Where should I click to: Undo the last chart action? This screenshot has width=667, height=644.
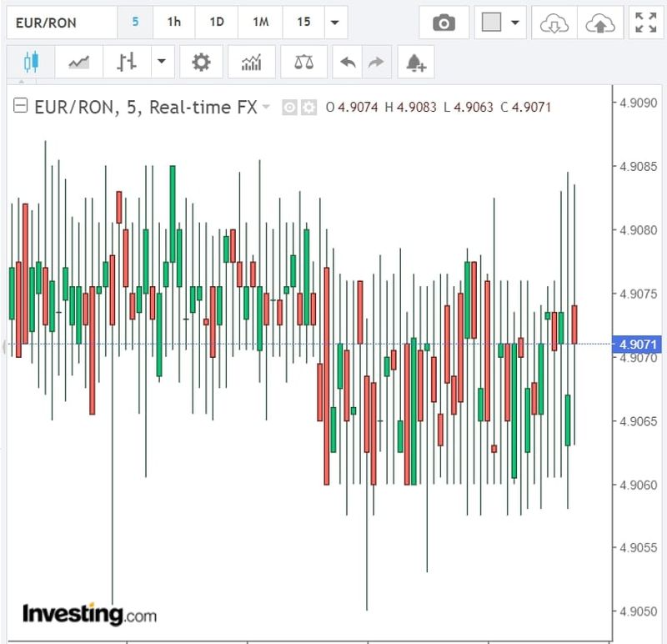pyautogui.click(x=349, y=62)
